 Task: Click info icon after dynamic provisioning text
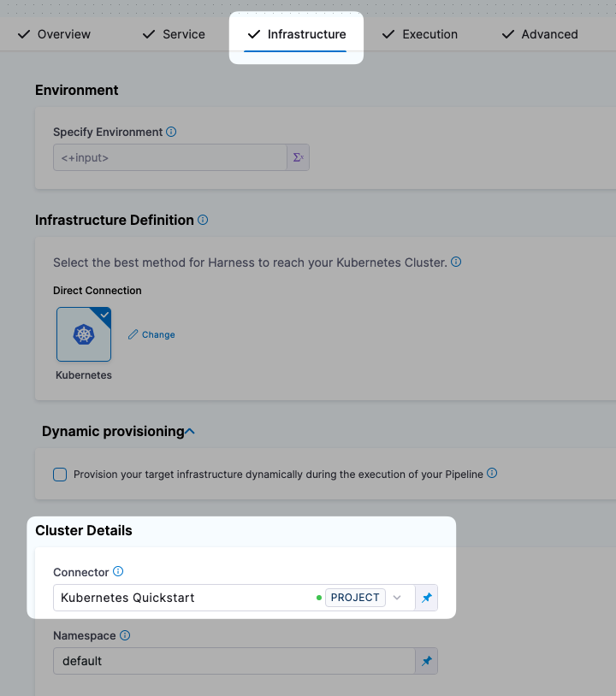(492, 474)
